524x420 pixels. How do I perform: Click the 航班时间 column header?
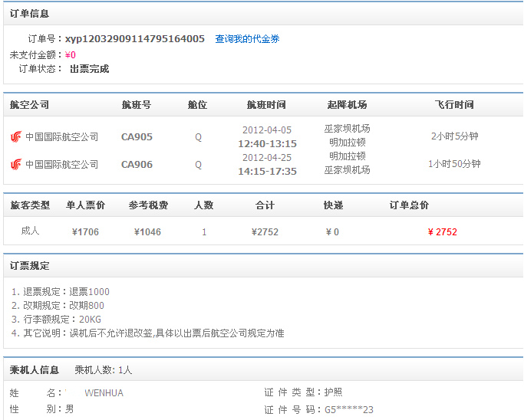tap(266, 105)
